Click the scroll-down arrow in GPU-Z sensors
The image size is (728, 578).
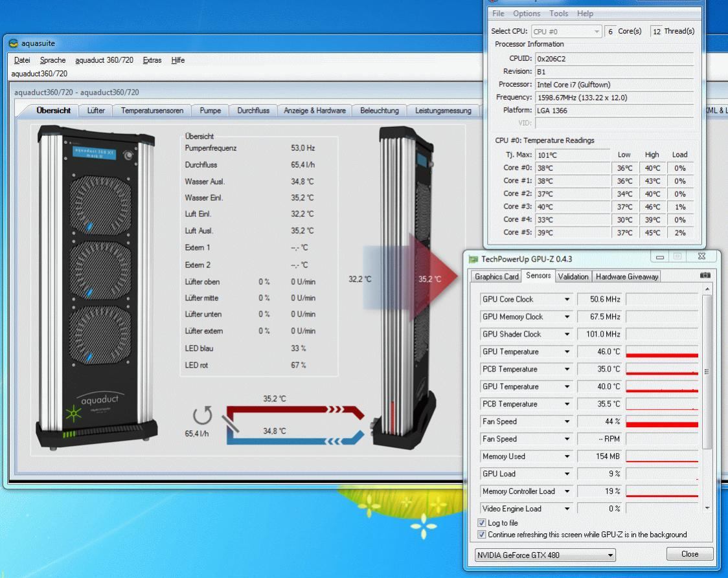(707, 508)
